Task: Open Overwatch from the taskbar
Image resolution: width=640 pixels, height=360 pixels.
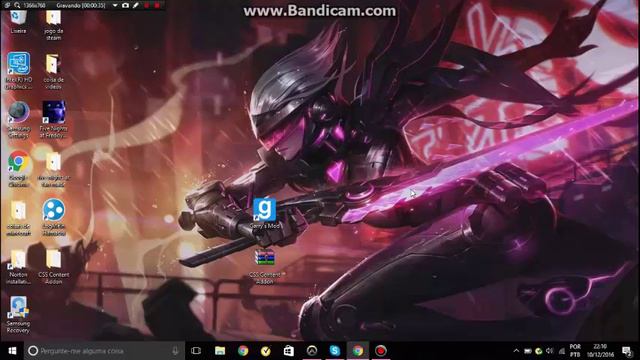Action: (312, 351)
